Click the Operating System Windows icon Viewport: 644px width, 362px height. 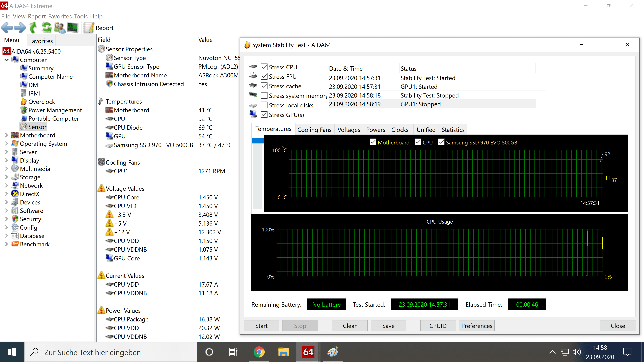click(x=15, y=143)
